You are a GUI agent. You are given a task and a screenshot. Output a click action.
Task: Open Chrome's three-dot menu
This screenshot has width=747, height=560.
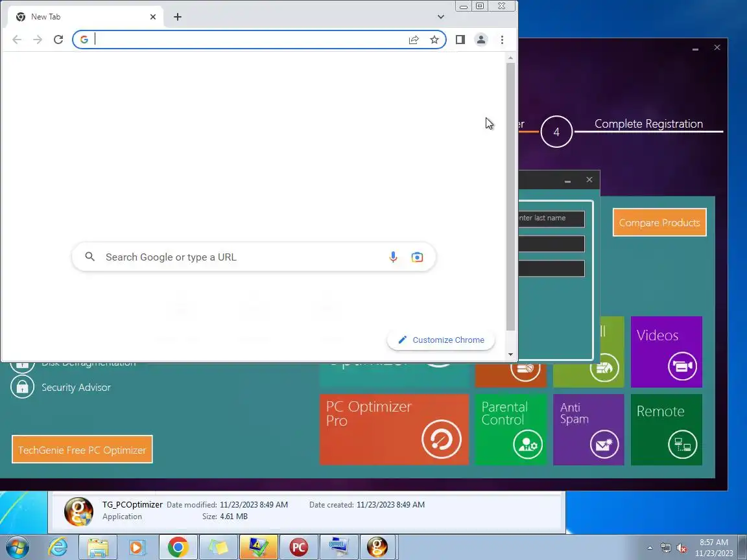[x=502, y=40]
